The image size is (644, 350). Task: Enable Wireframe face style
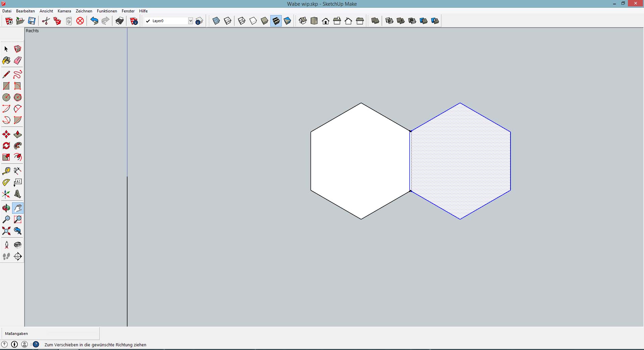(x=242, y=21)
